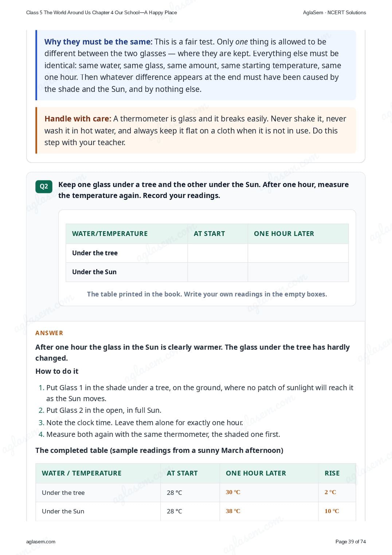Click the WATER/TEMPERATURE header in blank table

[110, 234]
